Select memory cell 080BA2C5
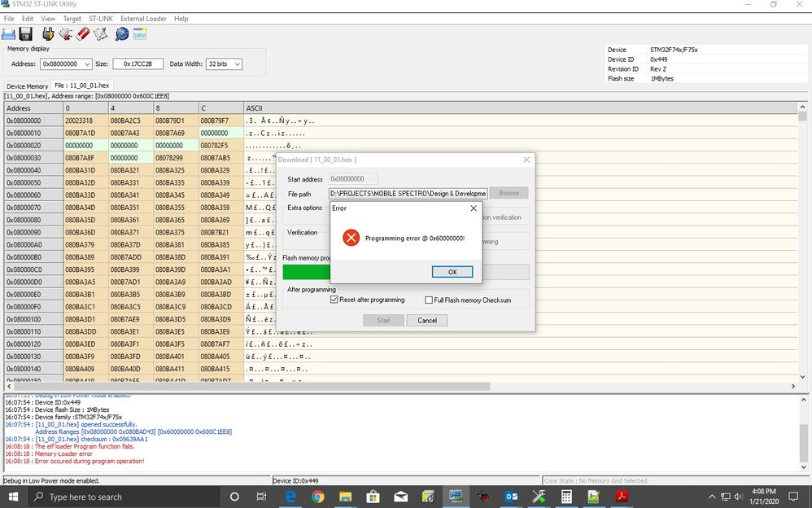Viewport: 812px width, 508px height. 131,120
